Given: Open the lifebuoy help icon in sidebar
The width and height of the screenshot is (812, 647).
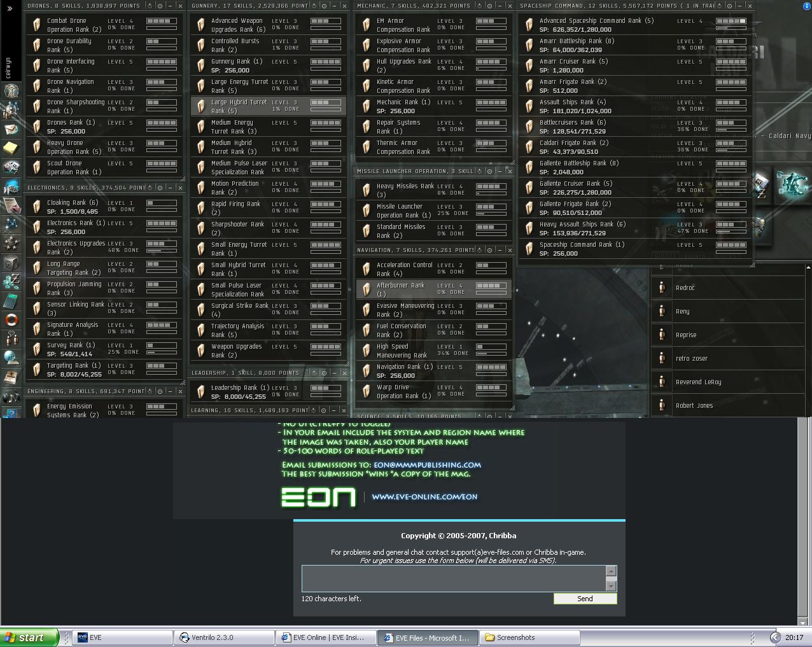Looking at the screenshot, I should tap(11, 319).
